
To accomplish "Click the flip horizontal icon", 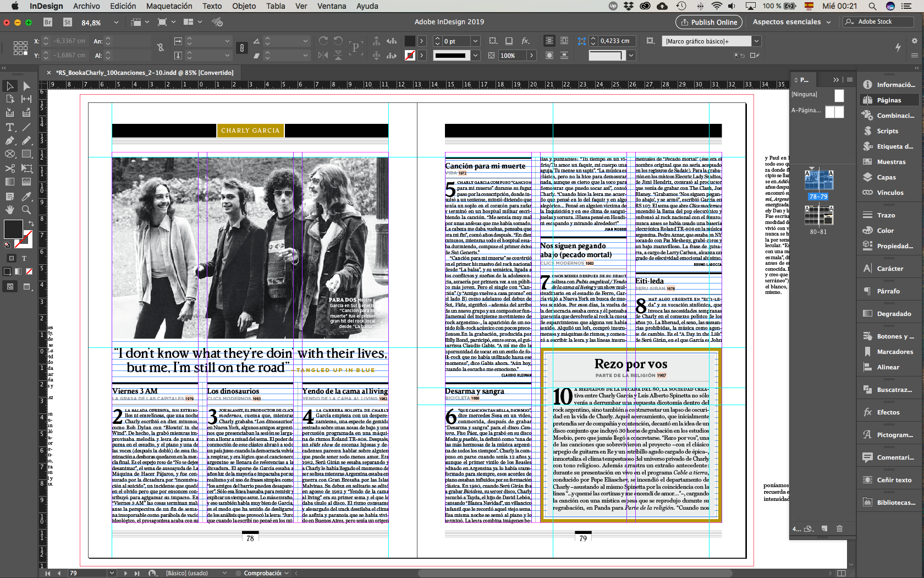I will [323, 55].
